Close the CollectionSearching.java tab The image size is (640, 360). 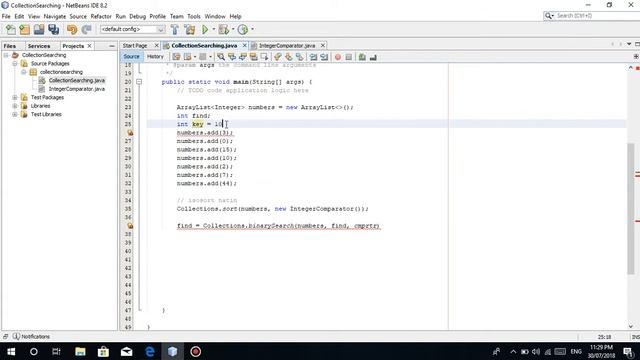pos(244,46)
